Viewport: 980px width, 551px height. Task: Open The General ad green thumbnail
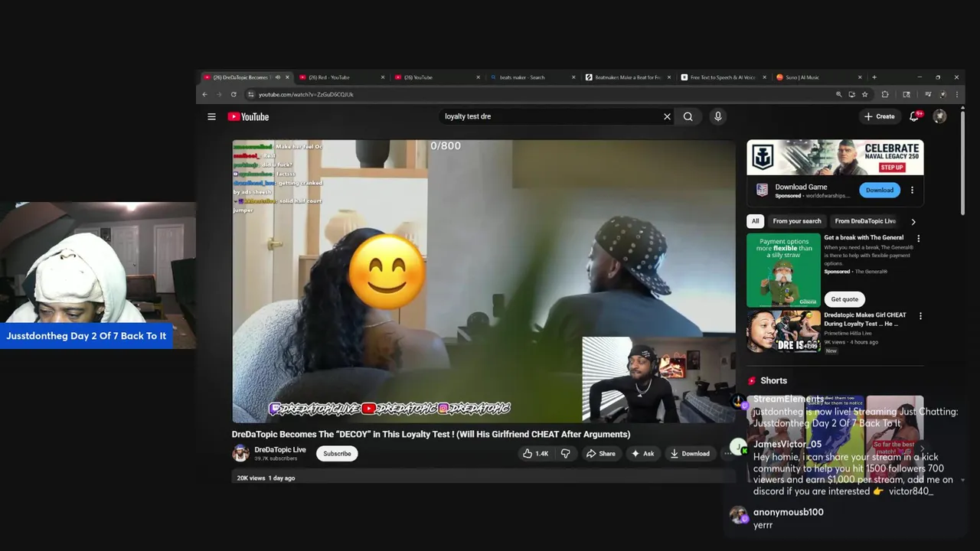click(x=783, y=270)
